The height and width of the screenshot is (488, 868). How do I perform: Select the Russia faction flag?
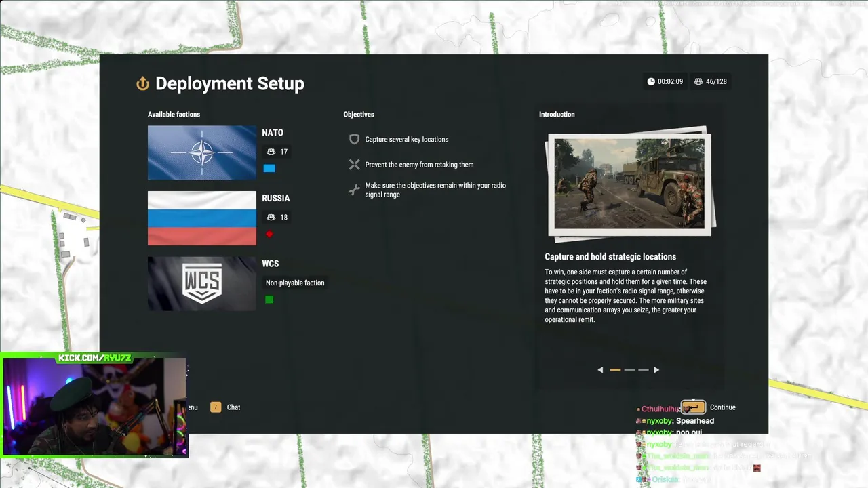202,218
